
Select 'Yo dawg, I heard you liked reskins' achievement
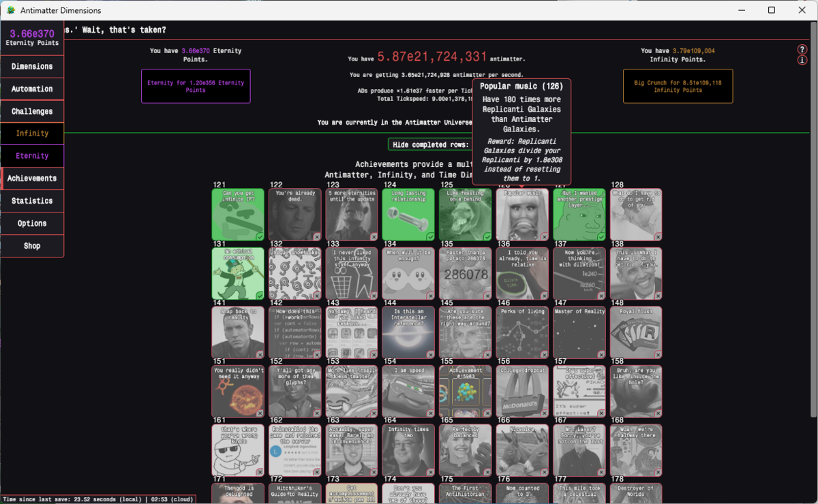pyautogui.click(x=352, y=332)
